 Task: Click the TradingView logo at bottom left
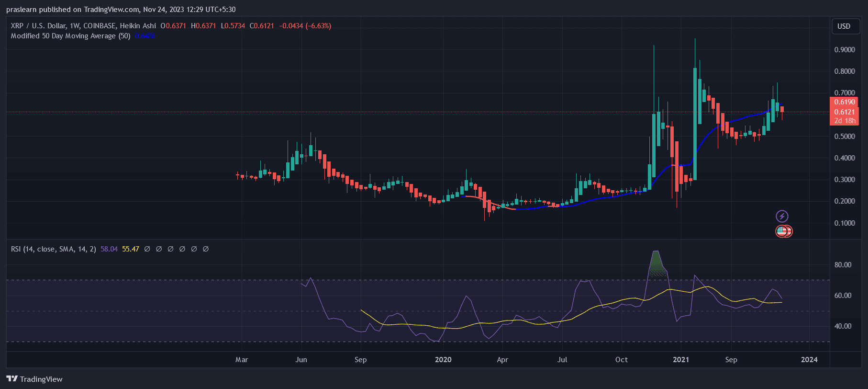tap(34, 379)
